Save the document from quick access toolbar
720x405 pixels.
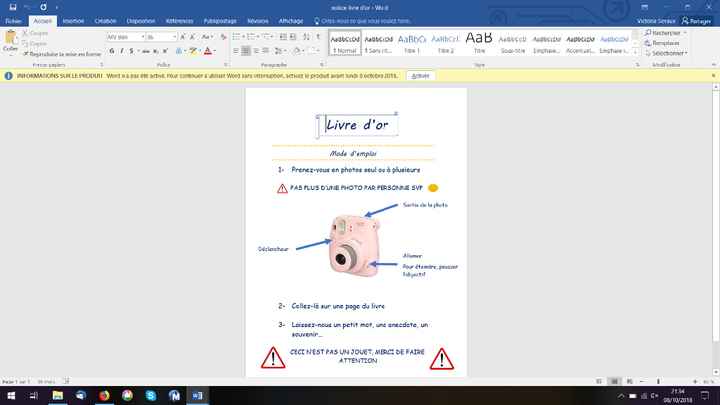pos(13,7)
